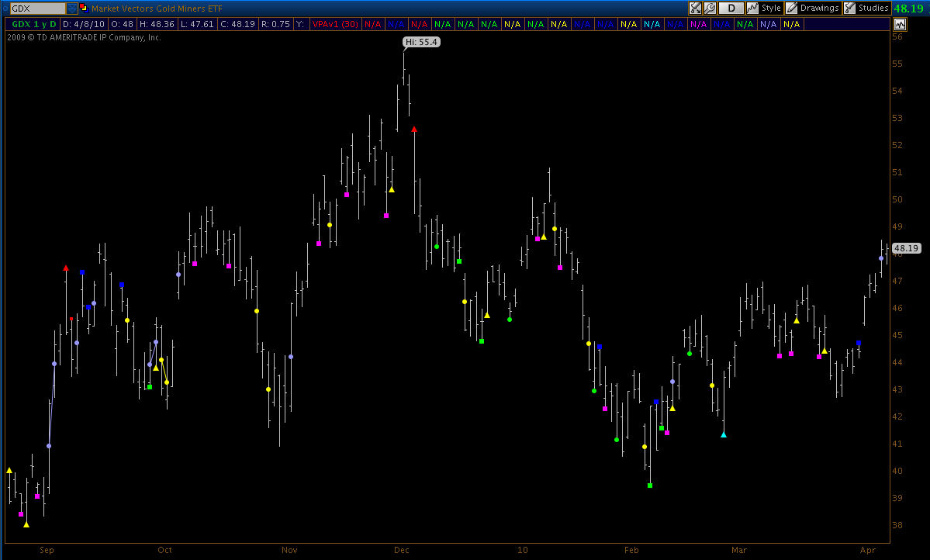Click the C: 48.19 close value

tap(237, 24)
